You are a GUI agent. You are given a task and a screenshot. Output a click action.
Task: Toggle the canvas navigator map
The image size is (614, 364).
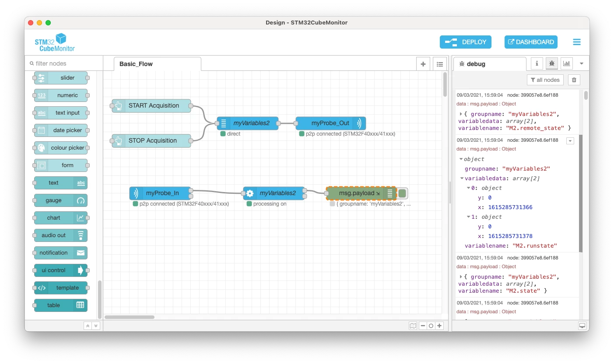pos(413,325)
